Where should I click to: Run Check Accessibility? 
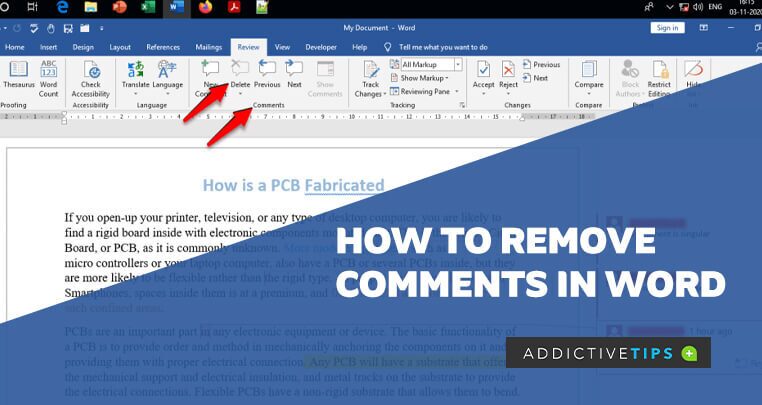92,75
